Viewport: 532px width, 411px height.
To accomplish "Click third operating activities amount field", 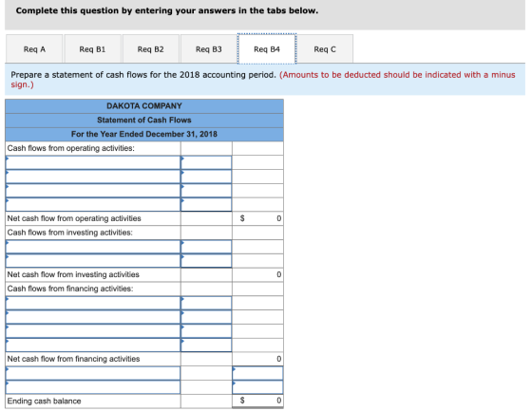I will (206, 191).
